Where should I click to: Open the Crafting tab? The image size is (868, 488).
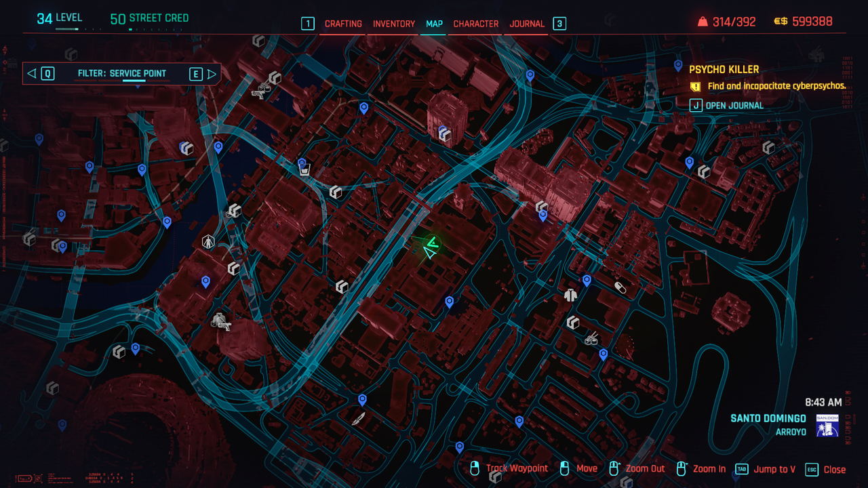point(343,24)
